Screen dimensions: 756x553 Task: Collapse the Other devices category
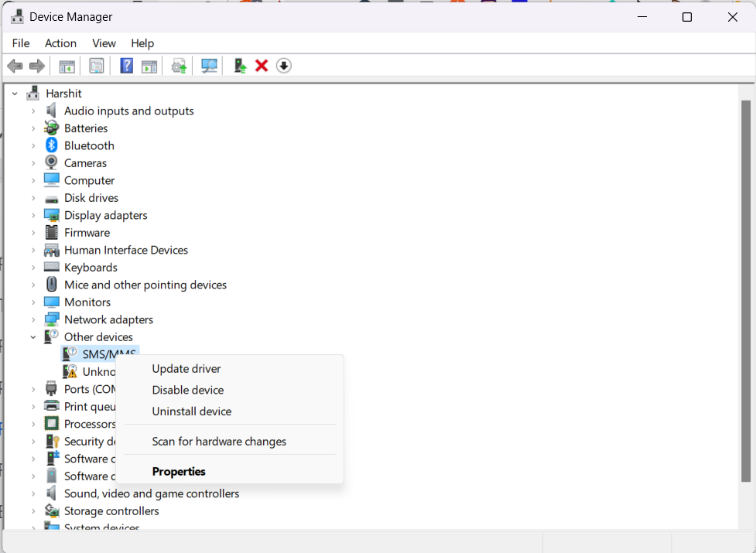pyautogui.click(x=33, y=337)
